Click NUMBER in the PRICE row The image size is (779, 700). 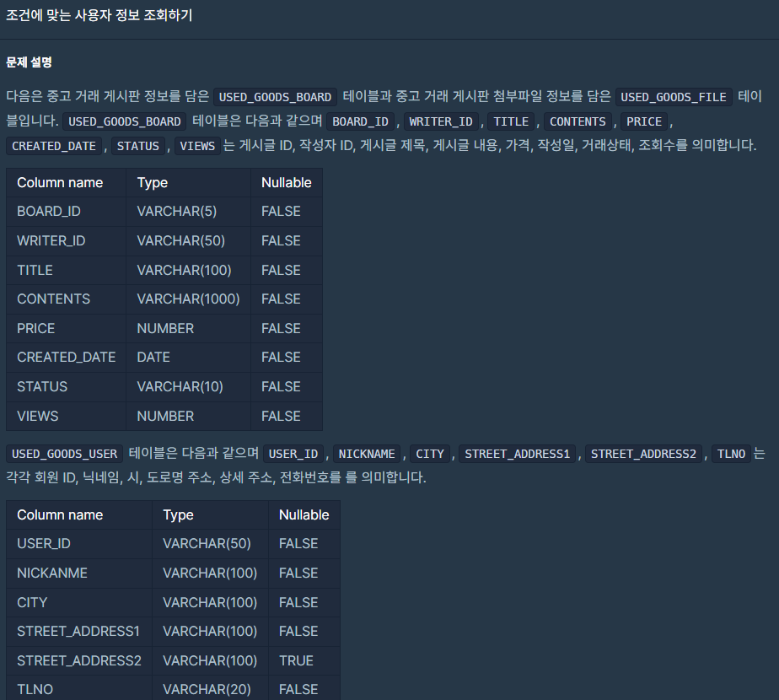coord(188,329)
